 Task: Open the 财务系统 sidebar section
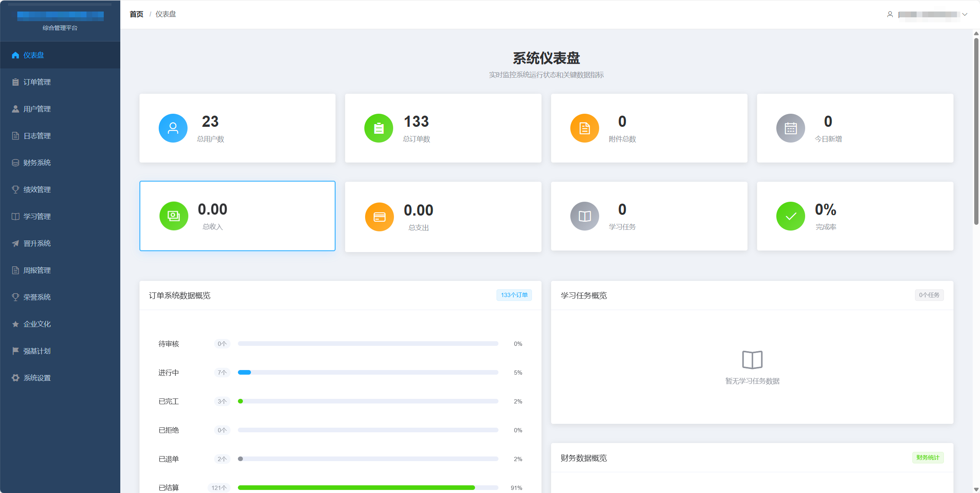[37, 162]
